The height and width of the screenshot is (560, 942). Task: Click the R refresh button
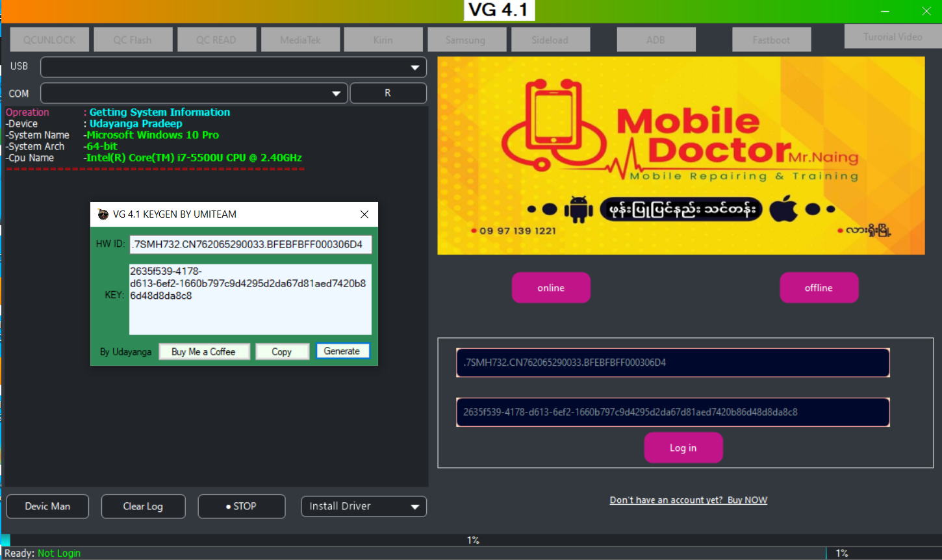(388, 93)
